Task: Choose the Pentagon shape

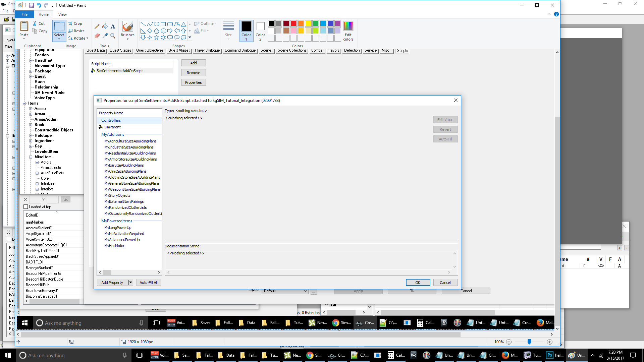Action: tap(157, 31)
